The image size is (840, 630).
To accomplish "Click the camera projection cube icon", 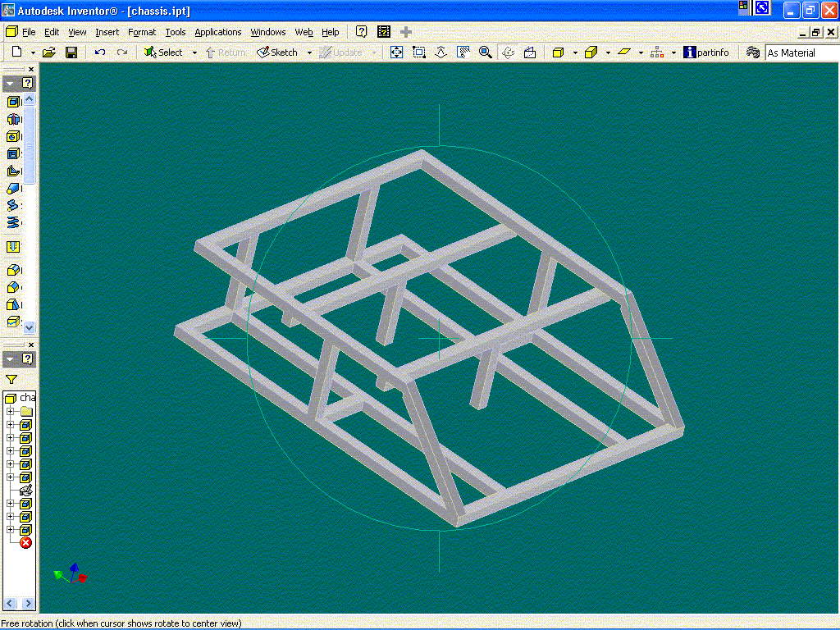I will tap(591, 52).
